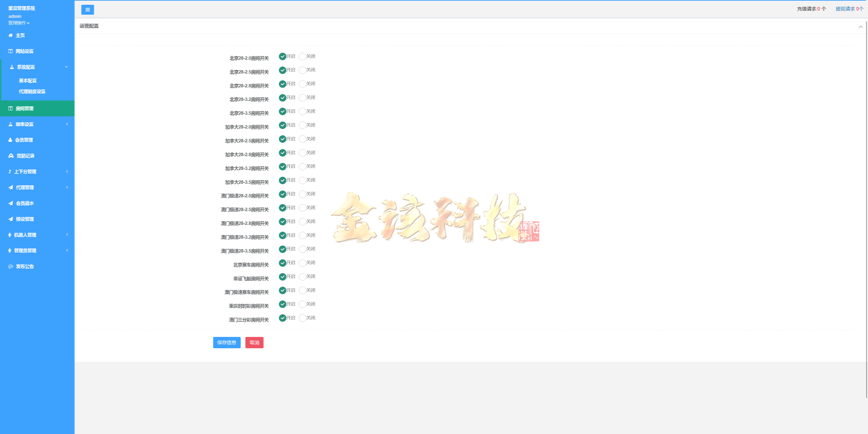This screenshot has width=868, height=434.
Task: Set 澳门三分彩房间开关 to 关闭
Action: 303,318
